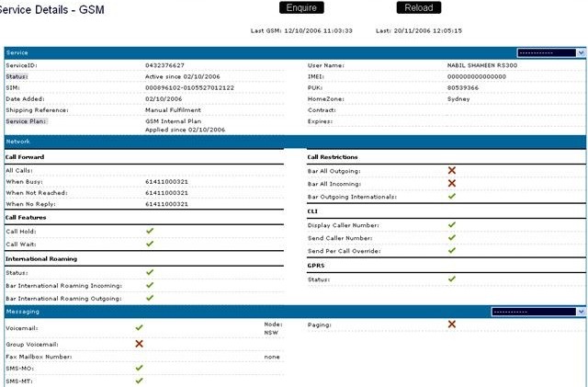This screenshot has height=387, width=588.
Task: Click the Paging cross icon
Action: point(451,324)
